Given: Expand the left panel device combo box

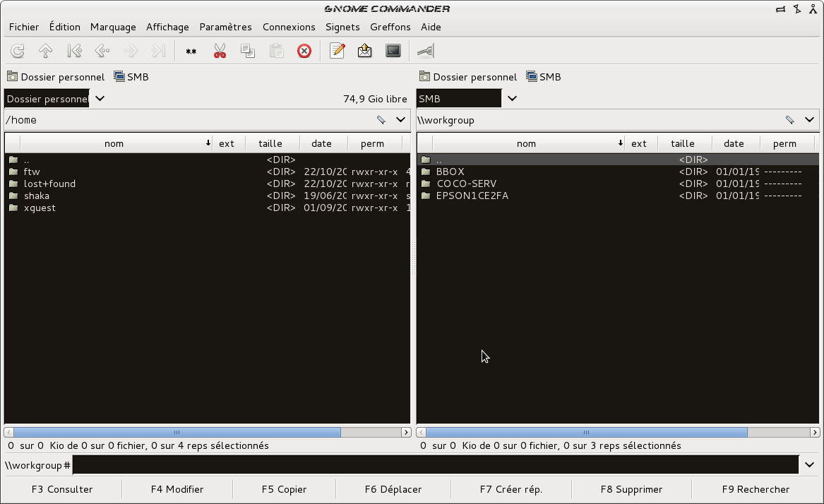Looking at the screenshot, I should click(100, 98).
